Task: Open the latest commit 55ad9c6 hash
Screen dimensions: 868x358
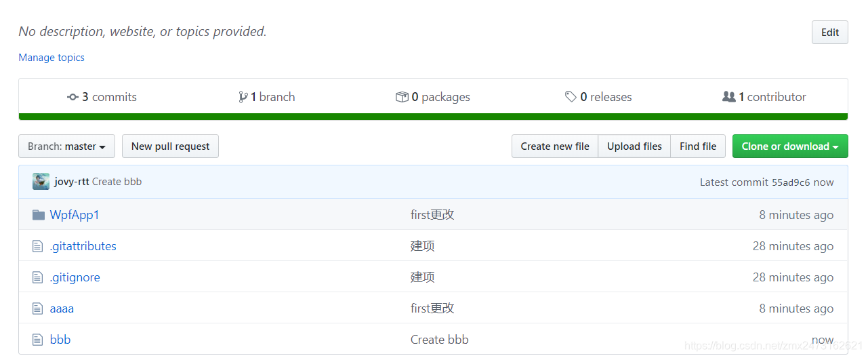Action: point(791,182)
